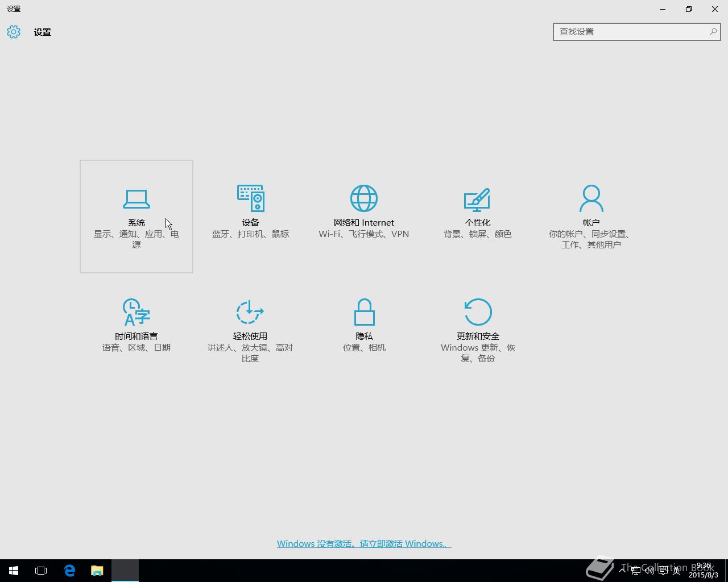Minimize the Settings window
Screen dimensions: 728x582
point(663,9)
